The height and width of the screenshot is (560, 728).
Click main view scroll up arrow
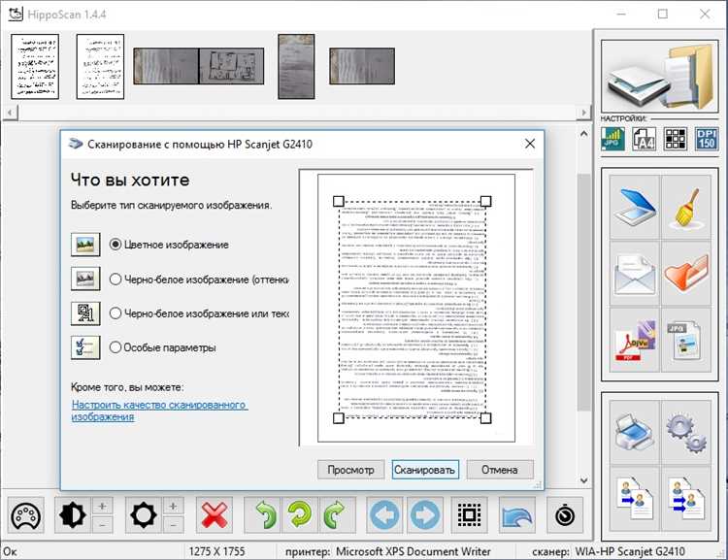(x=583, y=134)
